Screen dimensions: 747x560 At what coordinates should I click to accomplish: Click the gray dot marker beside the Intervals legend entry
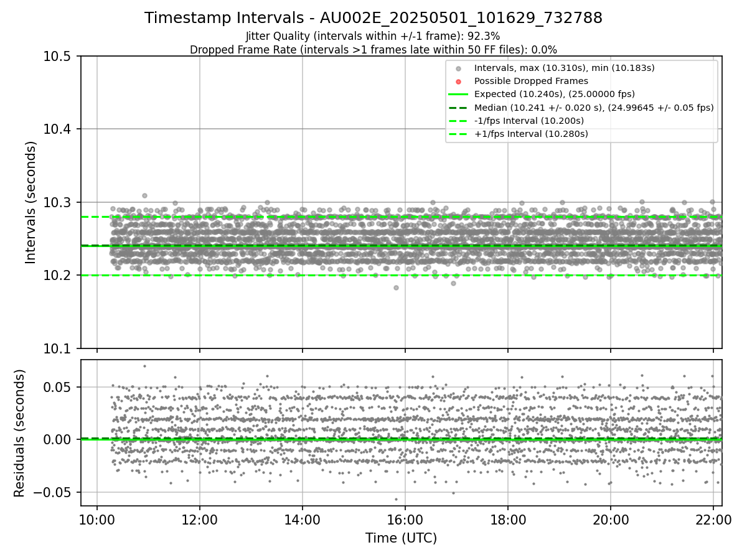click(x=458, y=68)
